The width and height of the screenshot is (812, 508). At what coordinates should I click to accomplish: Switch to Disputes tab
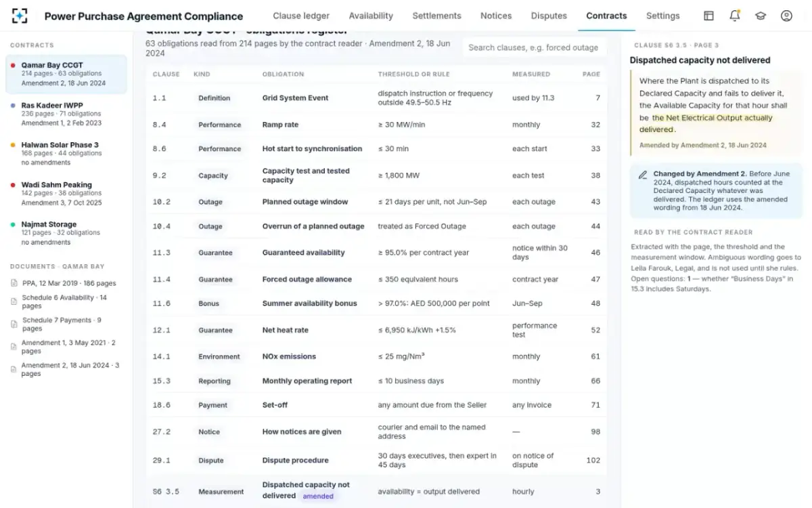(x=549, y=16)
